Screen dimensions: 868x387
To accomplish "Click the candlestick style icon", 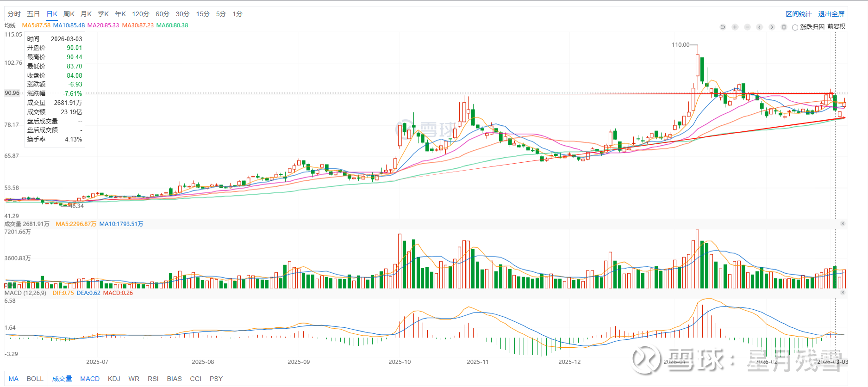I will click(784, 27).
